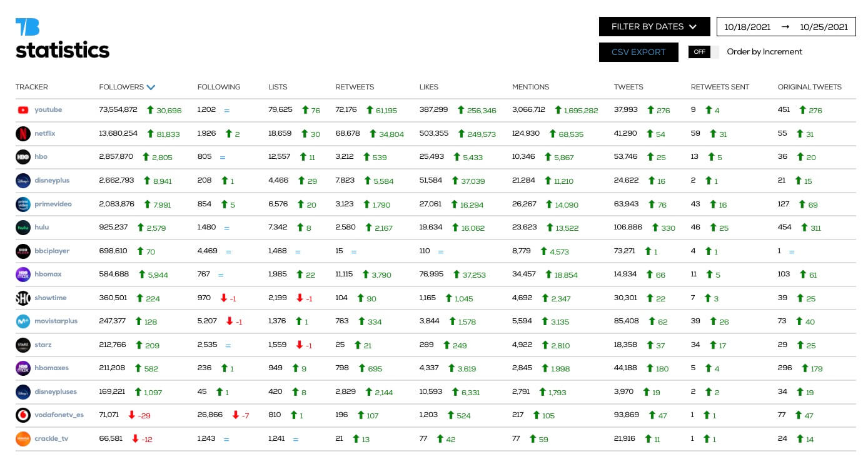868x469 pixels.
Task: Open the hbomaxes tracker link
Action: tap(53, 368)
